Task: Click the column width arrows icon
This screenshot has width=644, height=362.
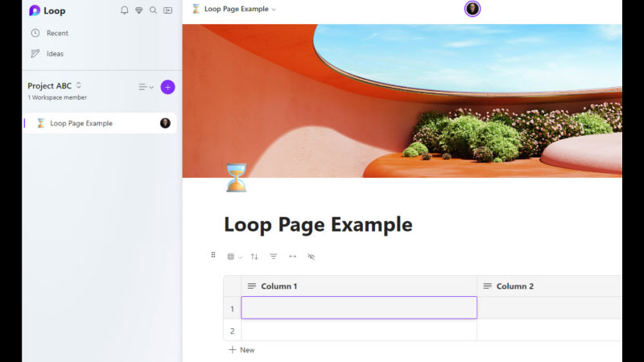Action: pos(292,257)
